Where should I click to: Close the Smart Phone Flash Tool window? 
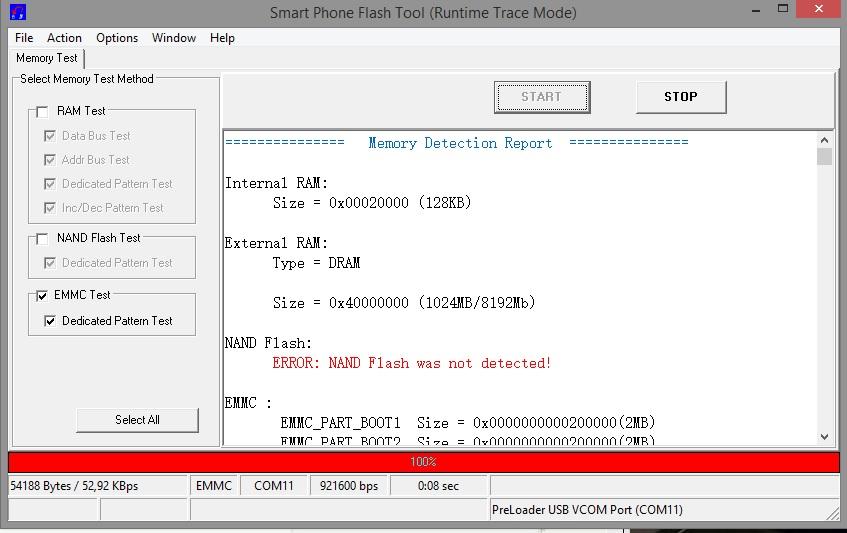click(819, 9)
